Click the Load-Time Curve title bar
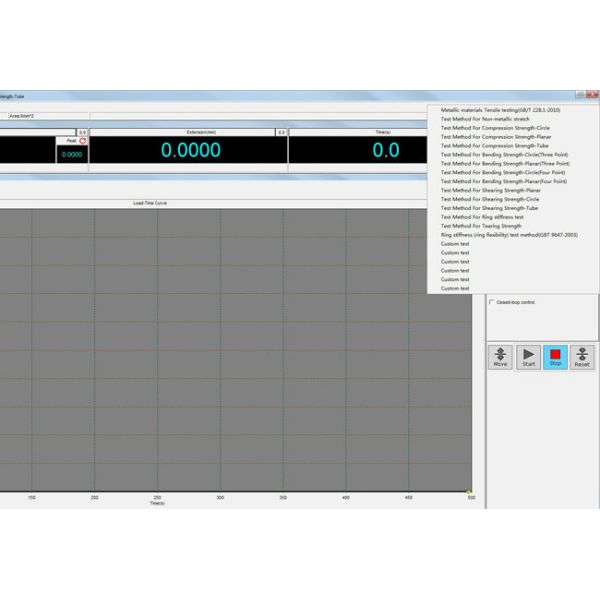 (x=150, y=203)
